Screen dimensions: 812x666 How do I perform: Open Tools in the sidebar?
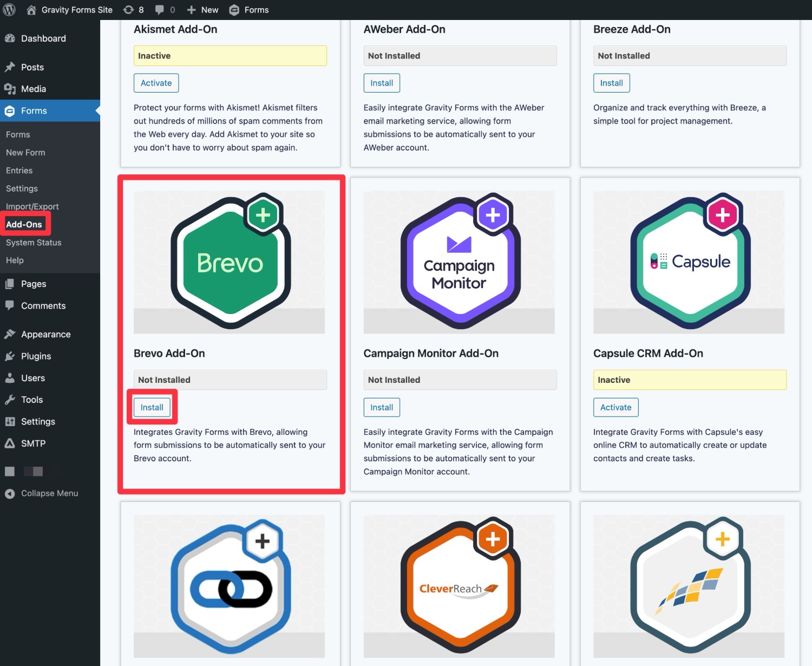(x=32, y=400)
